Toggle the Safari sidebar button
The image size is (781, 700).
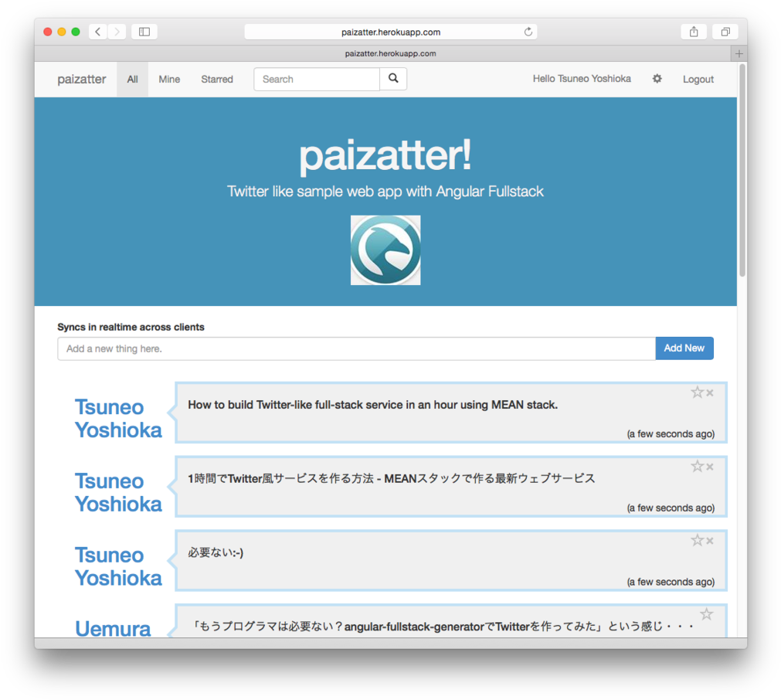click(144, 32)
